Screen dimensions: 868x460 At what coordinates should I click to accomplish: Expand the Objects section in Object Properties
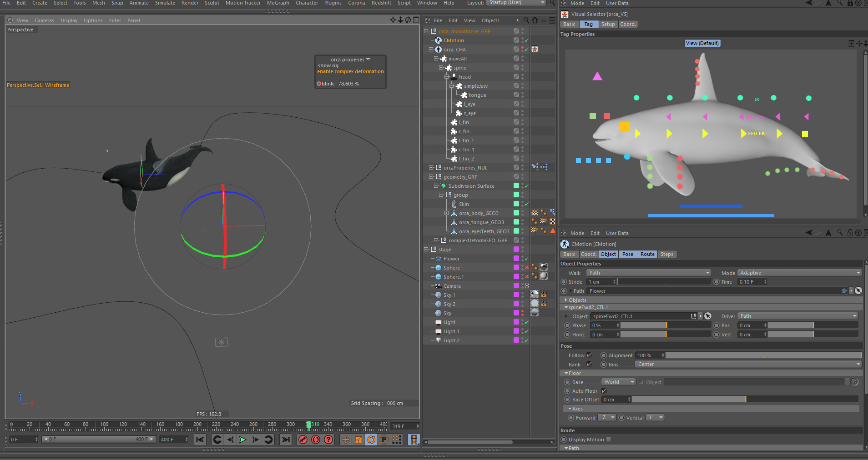tap(566, 300)
